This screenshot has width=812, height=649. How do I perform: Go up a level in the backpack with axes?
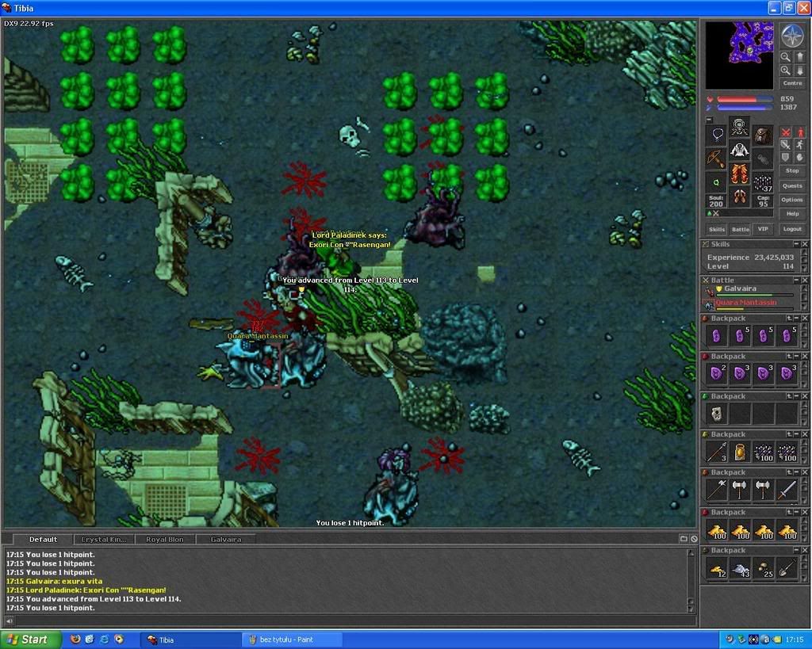789,472
